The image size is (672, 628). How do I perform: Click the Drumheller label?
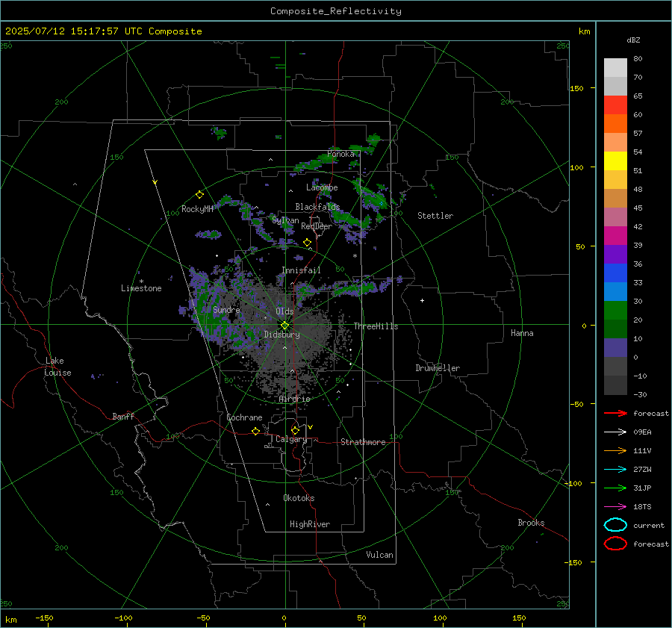click(x=438, y=368)
